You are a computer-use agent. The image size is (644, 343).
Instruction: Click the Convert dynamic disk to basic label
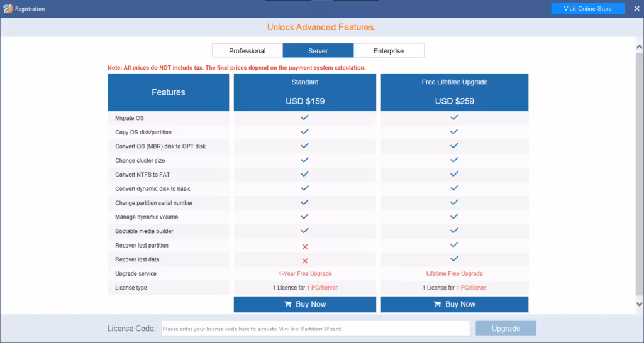click(x=153, y=188)
